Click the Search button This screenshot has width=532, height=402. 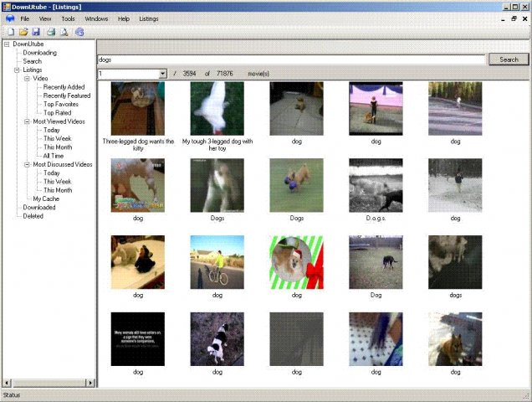[509, 59]
